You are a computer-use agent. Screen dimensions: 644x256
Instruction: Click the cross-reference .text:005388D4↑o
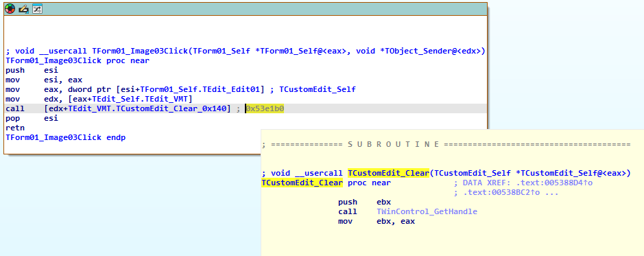[554, 183]
